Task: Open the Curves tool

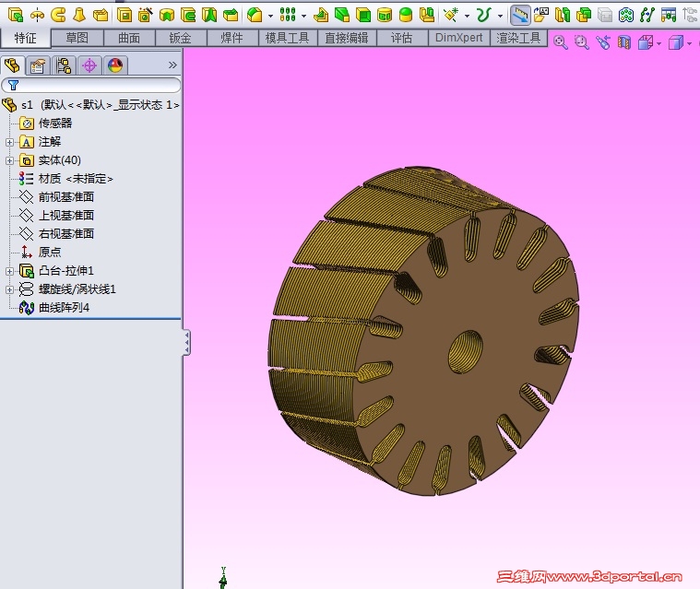Action: click(x=483, y=15)
